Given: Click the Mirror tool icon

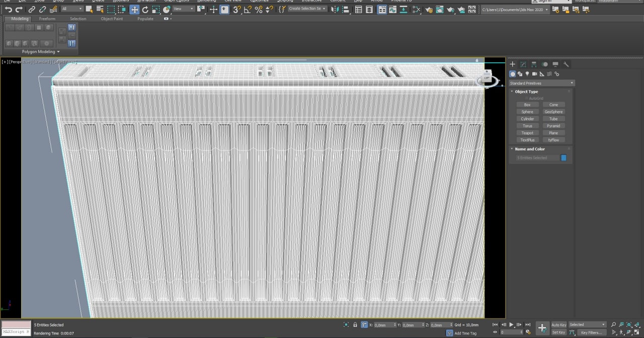Looking at the screenshot, I should pyautogui.click(x=335, y=9).
